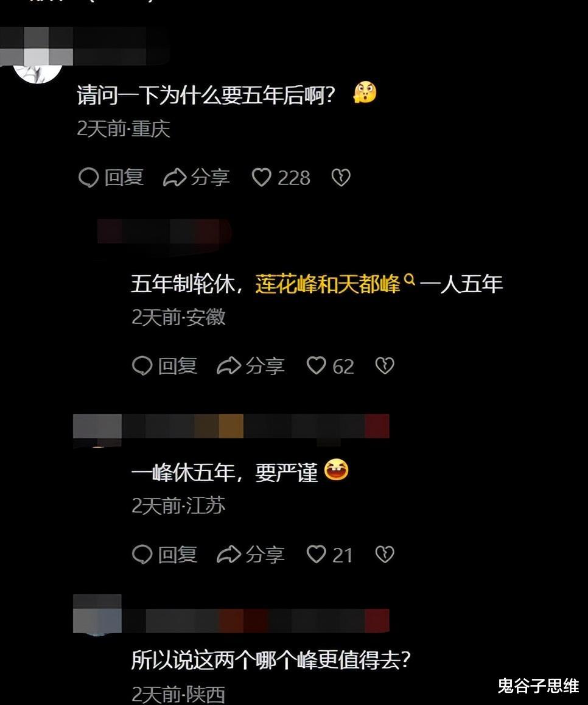Tap share arrow on the Chongqing comment

coord(175,177)
